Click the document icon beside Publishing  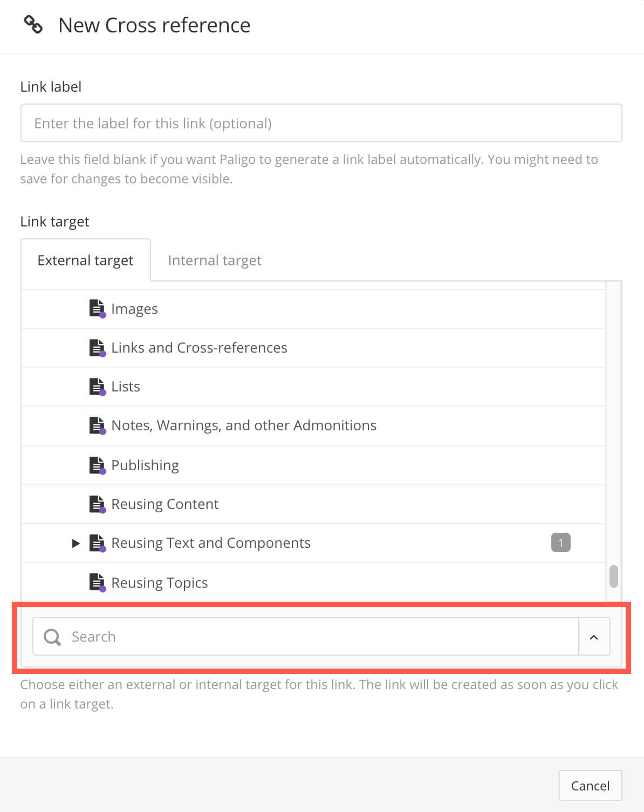pyautogui.click(x=97, y=465)
